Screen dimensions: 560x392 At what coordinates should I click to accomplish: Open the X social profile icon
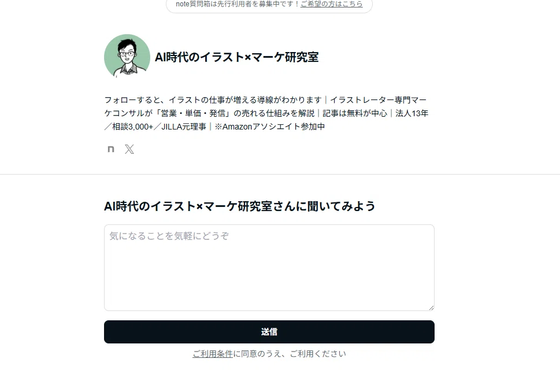pos(129,149)
